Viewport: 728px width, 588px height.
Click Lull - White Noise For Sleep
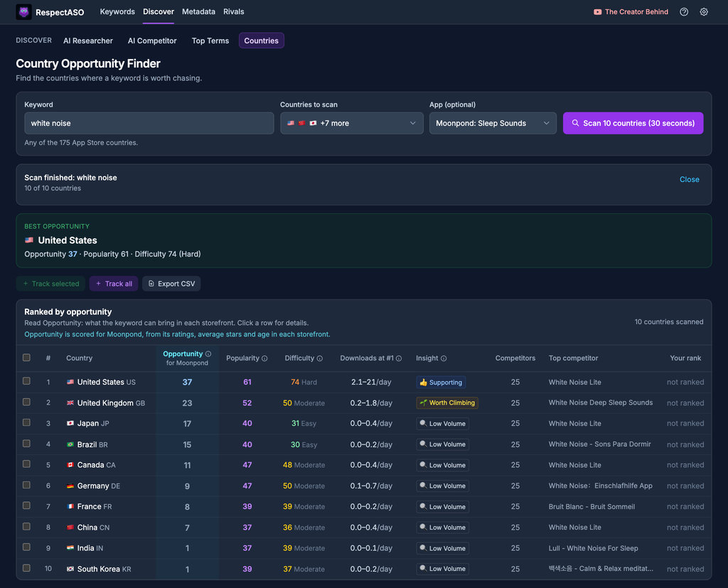[x=593, y=548]
